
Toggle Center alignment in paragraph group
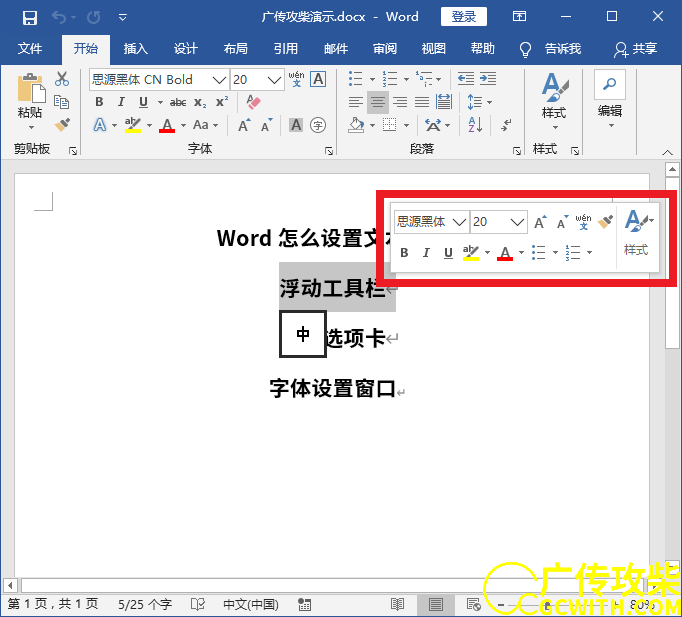tap(378, 102)
